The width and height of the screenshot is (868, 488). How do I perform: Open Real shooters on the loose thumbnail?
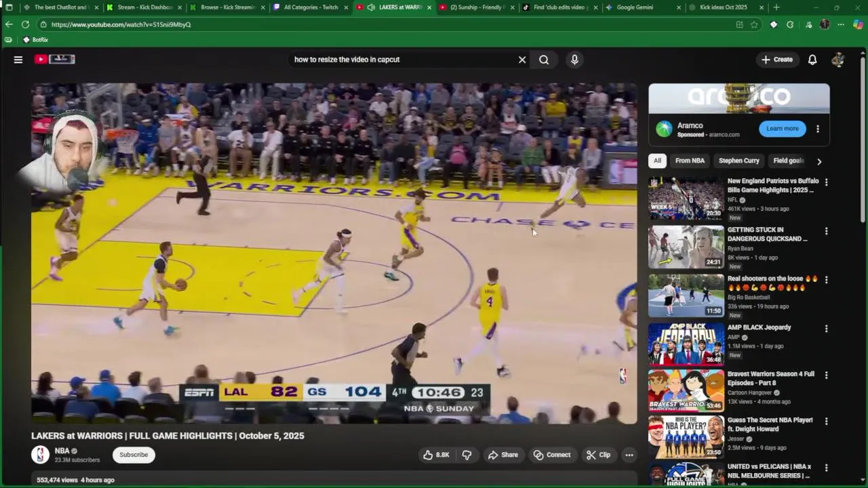pyautogui.click(x=686, y=296)
